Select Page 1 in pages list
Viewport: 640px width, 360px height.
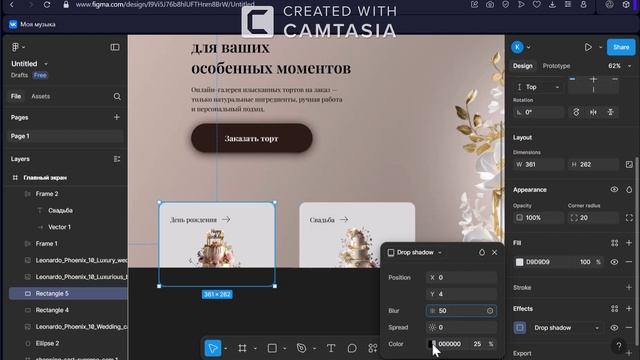66,136
